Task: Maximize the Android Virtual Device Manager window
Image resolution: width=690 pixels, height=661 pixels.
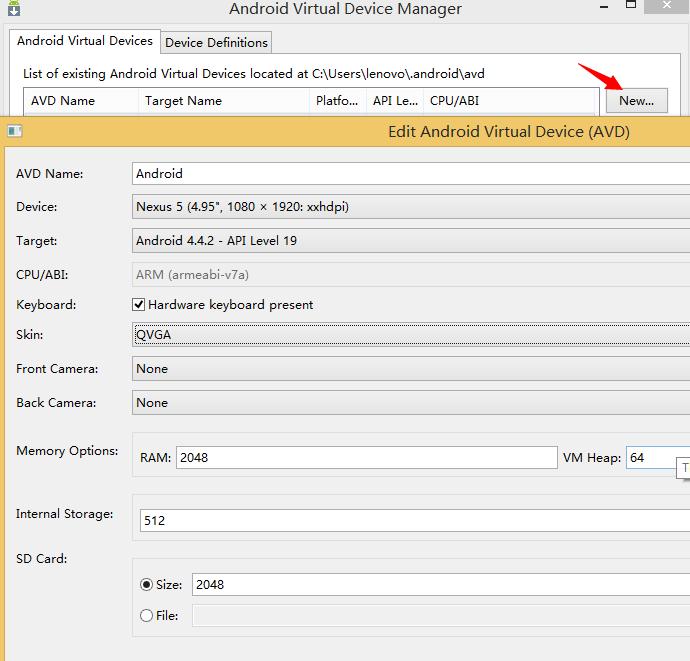Action: [631, 6]
